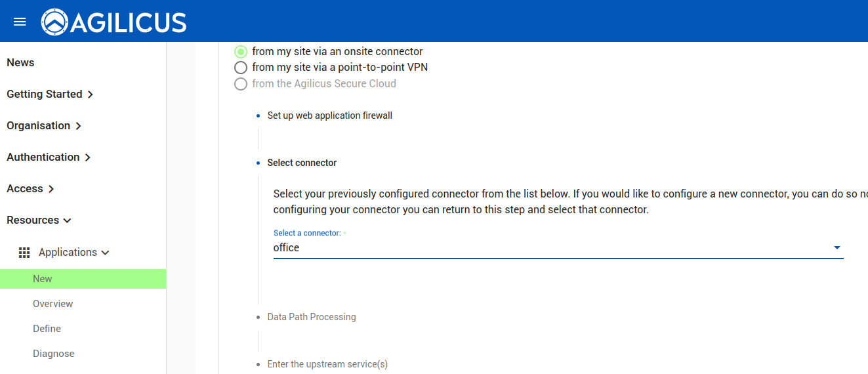The width and height of the screenshot is (868, 374).
Task: Open the Select a connector dropdown
Action: pos(558,248)
